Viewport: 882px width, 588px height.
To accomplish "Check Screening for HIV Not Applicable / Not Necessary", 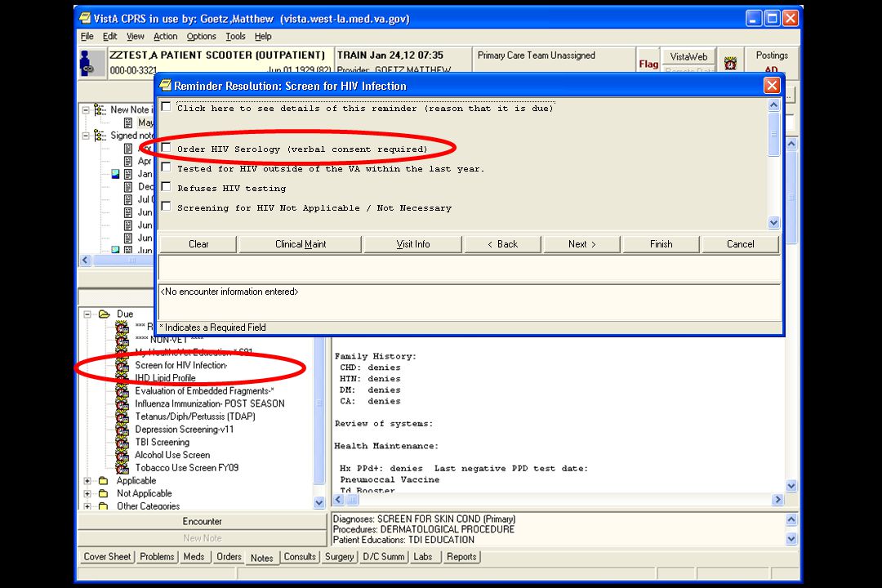I will [x=166, y=207].
